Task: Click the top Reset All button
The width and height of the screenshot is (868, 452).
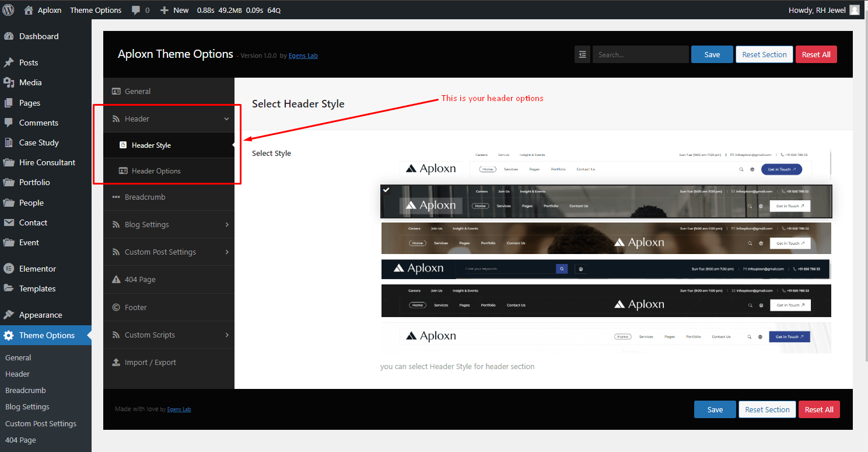Action: 816,54
